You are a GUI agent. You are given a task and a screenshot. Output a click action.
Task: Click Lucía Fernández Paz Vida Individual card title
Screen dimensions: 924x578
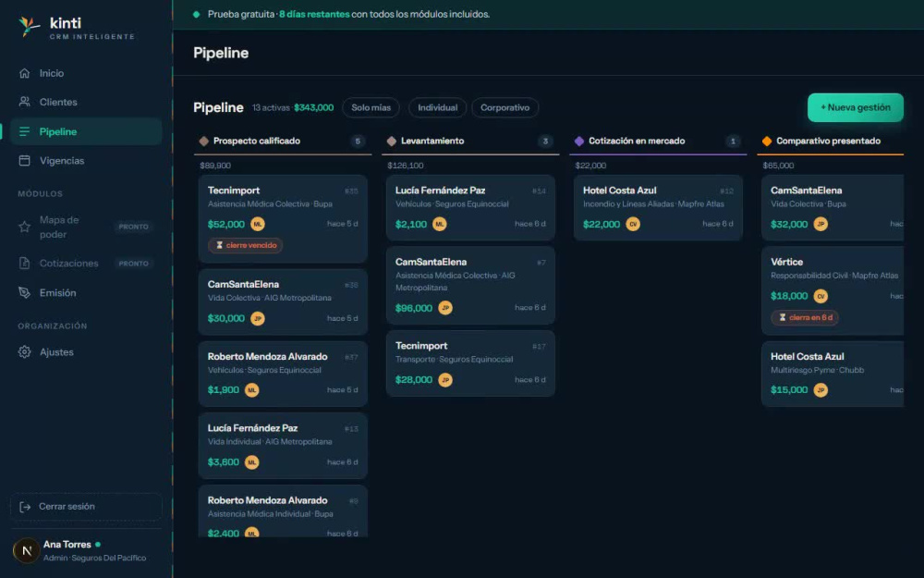(x=252, y=428)
